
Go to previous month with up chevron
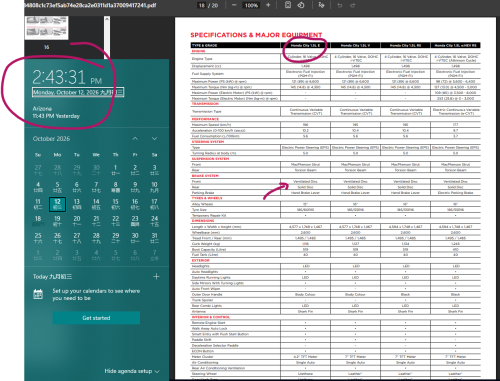click(135, 139)
